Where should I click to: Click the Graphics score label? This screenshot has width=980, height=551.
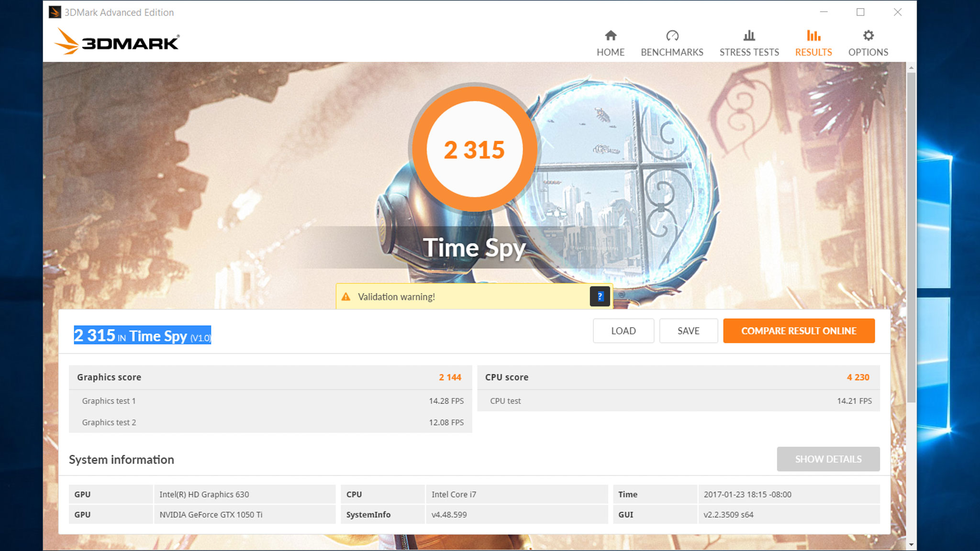point(109,377)
